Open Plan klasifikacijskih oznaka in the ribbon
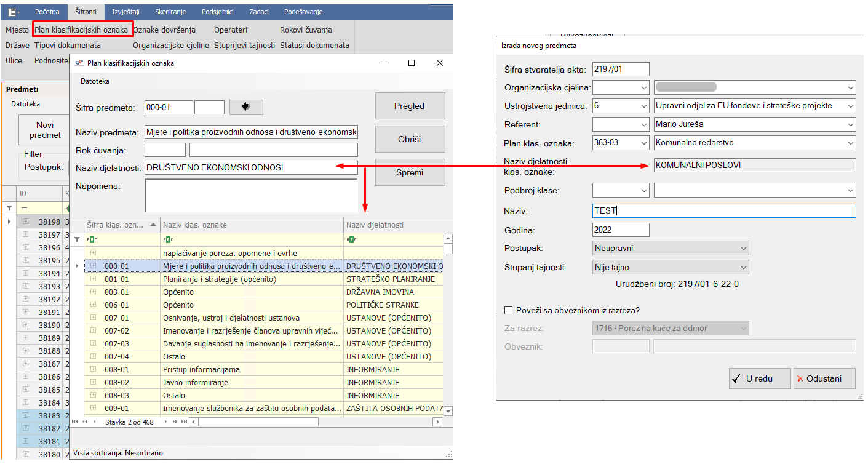868x464 pixels. click(81, 30)
